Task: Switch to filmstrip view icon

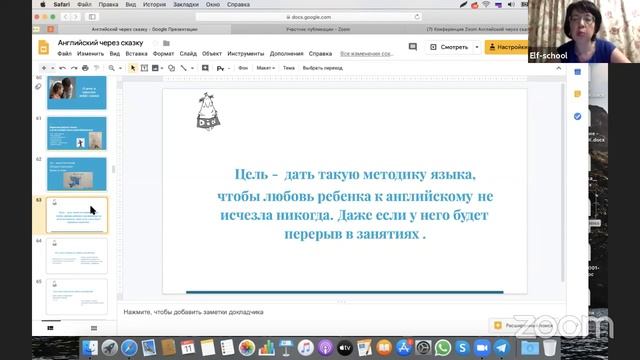Action: click(x=50, y=328)
